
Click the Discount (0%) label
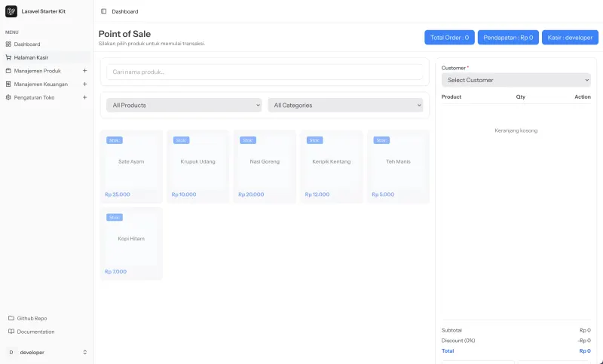point(458,341)
